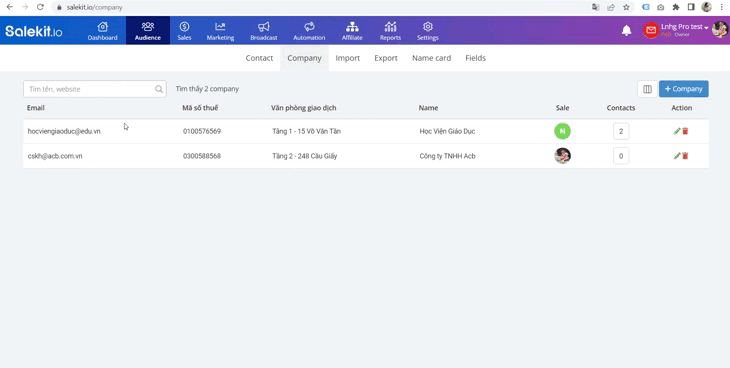Screen dimensions: 730x368
Task: Click address Tầng 1 - 15 Võ Văn Tần
Action: click(306, 131)
